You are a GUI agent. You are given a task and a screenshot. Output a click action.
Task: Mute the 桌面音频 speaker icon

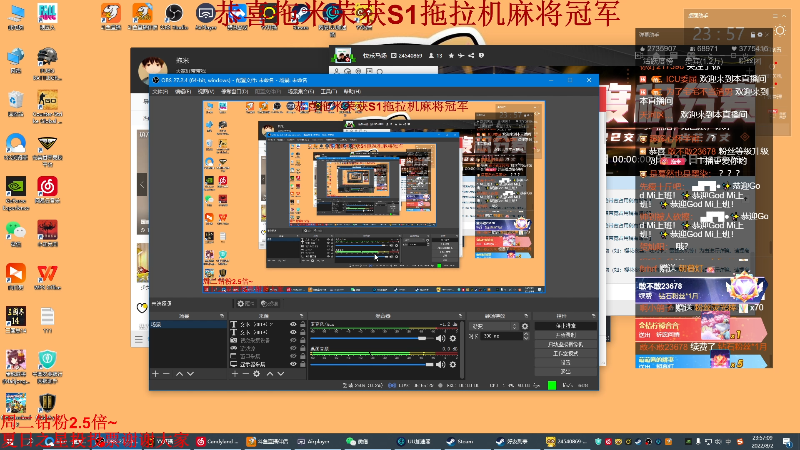[x=441, y=364]
